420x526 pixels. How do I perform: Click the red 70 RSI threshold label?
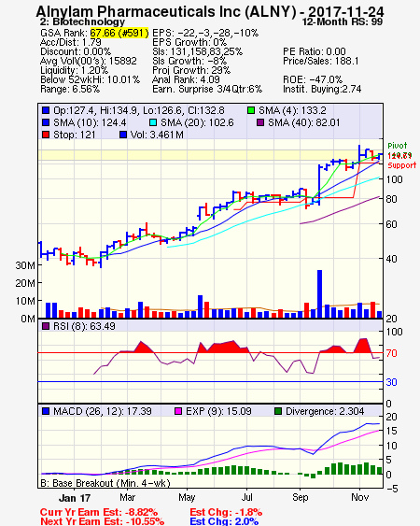(391, 353)
